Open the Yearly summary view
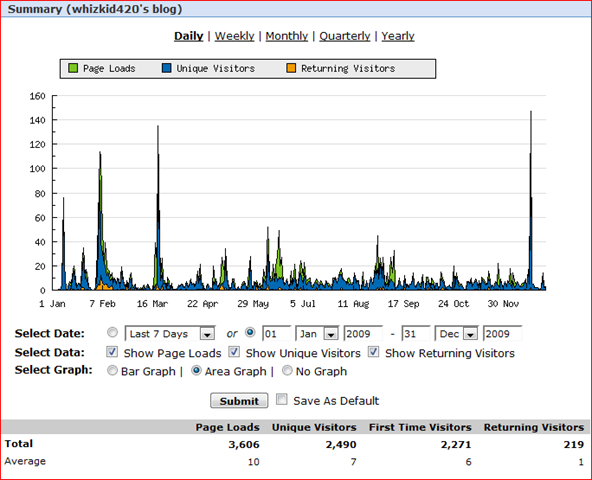 [x=398, y=36]
